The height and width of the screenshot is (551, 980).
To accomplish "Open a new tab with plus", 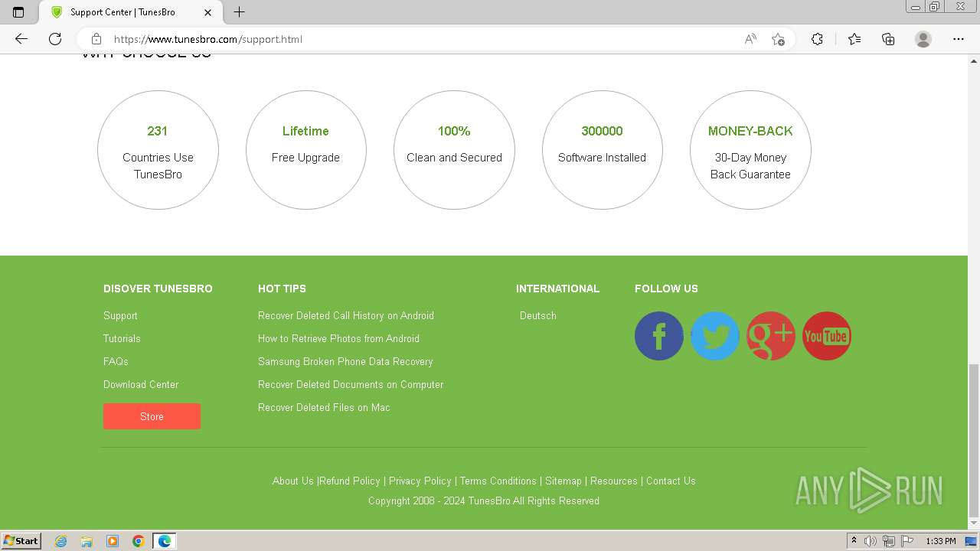I will (239, 12).
